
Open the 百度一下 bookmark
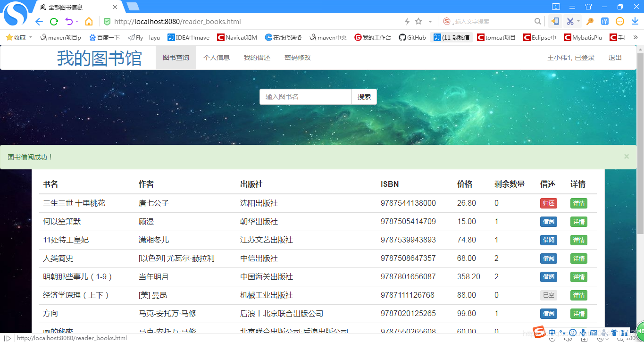coord(104,37)
